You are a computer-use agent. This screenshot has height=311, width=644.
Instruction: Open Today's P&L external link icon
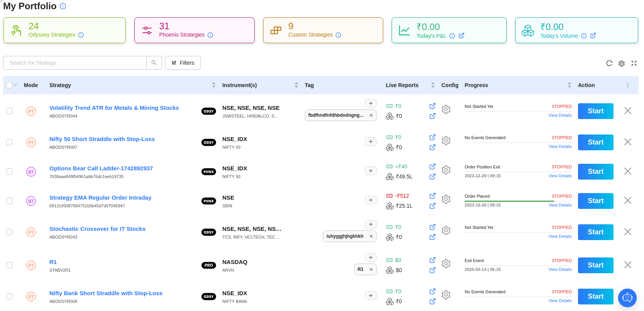(x=461, y=35)
